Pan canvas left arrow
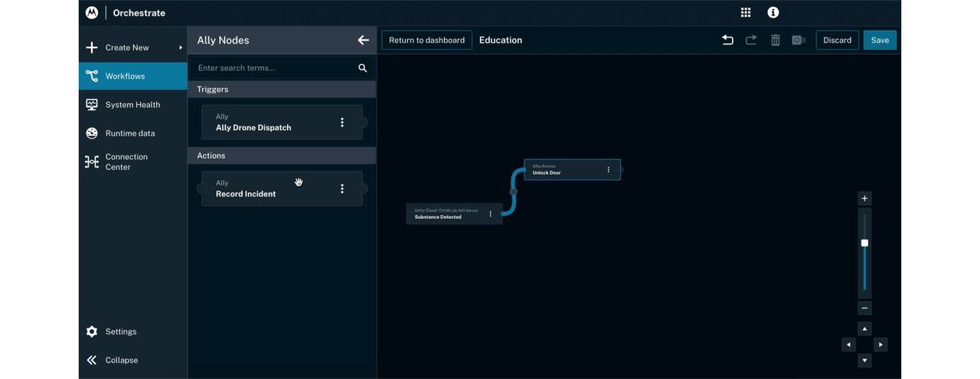This screenshot has width=980, height=379. pos(848,345)
